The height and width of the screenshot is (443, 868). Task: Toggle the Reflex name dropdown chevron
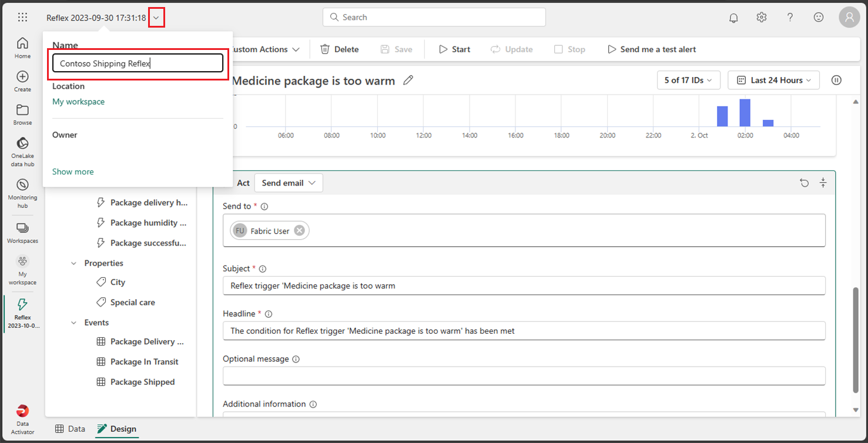156,18
